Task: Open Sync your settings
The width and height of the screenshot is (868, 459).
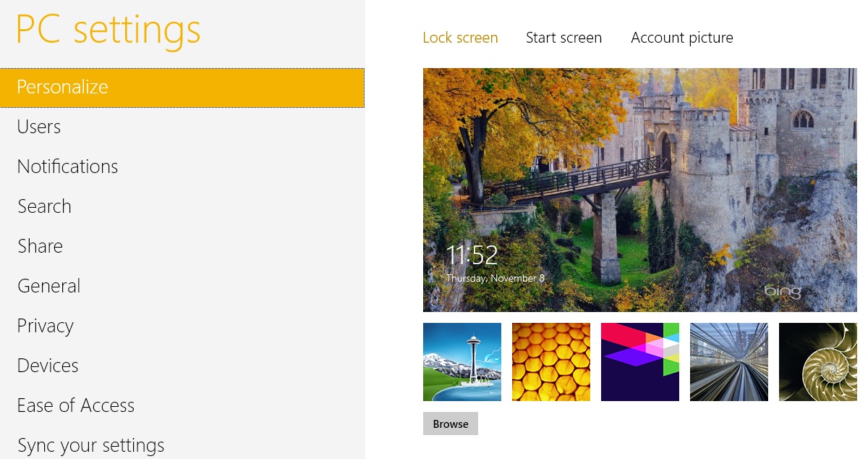Action: click(90, 445)
